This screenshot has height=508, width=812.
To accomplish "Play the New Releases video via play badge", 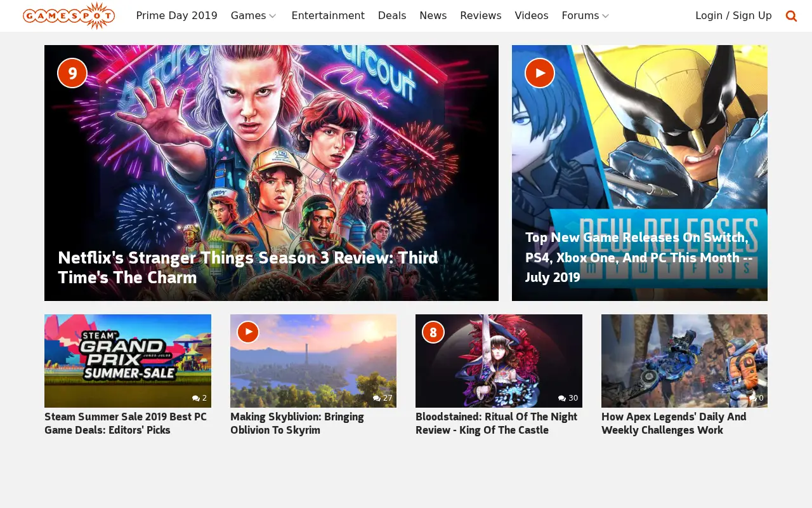I will click(x=540, y=73).
